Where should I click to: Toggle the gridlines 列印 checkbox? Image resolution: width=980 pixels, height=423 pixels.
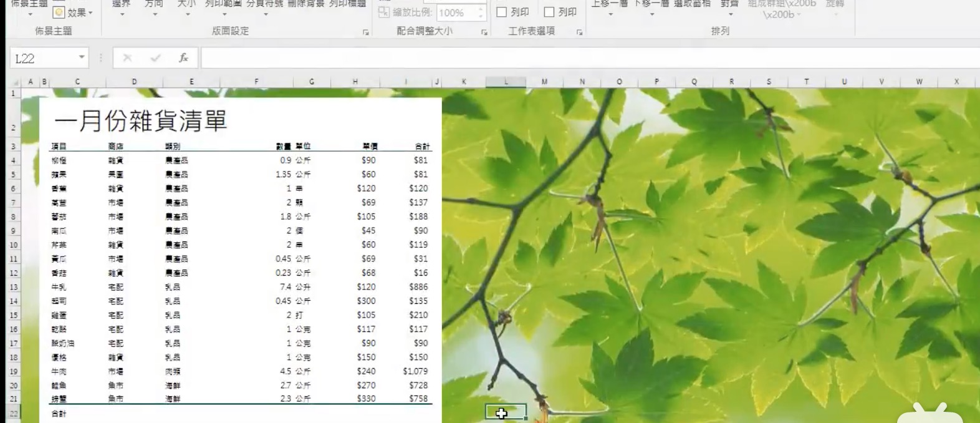(x=501, y=12)
